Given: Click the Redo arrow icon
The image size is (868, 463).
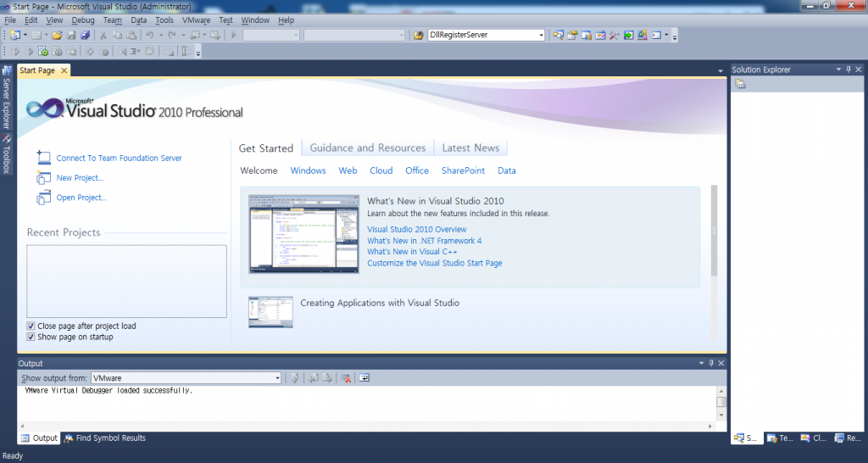Looking at the screenshot, I should tap(172, 35).
